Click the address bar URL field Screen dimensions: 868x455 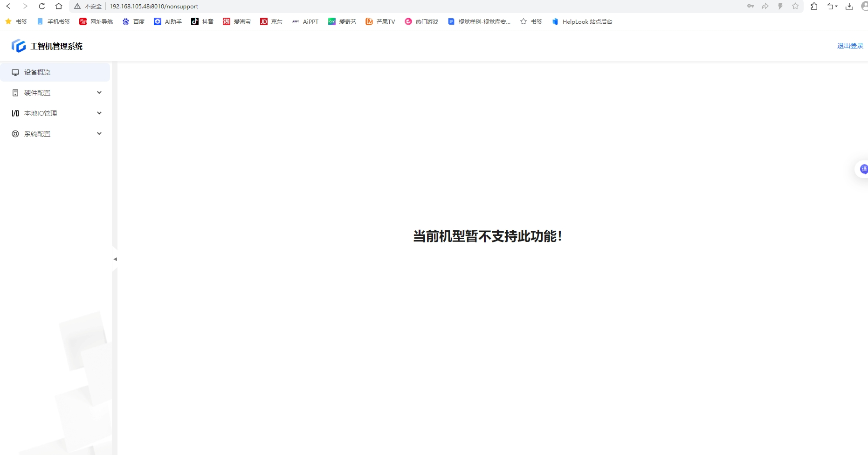click(x=280, y=6)
